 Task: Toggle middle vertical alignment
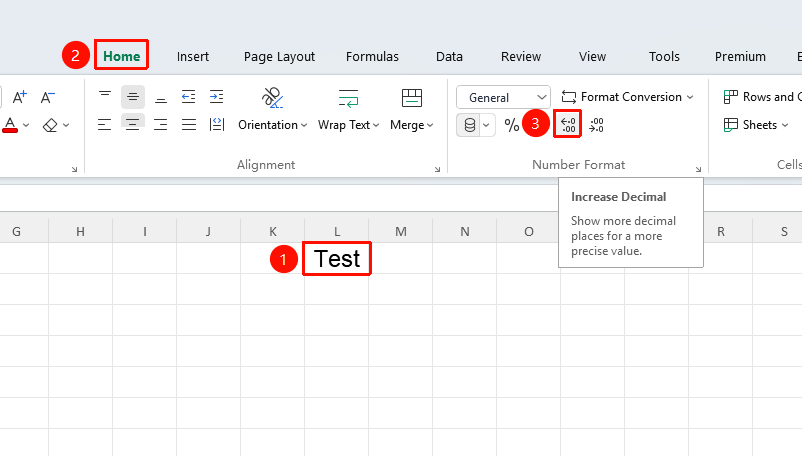(132, 97)
